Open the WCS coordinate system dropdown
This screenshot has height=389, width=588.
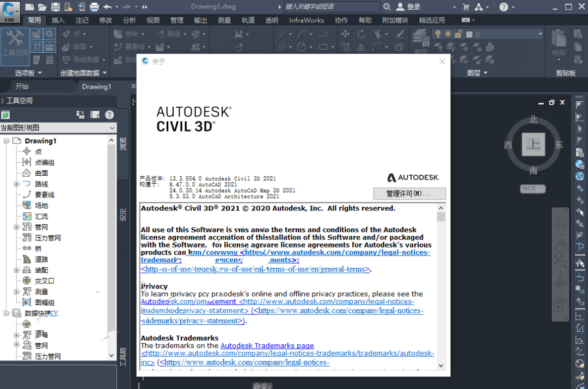click(x=532, y=188)
